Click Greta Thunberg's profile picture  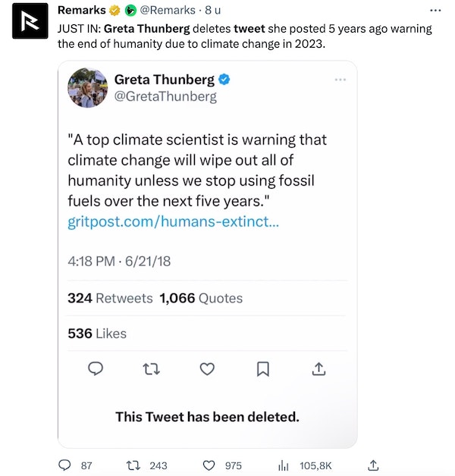pyautogui.click(x=87, y=87)
